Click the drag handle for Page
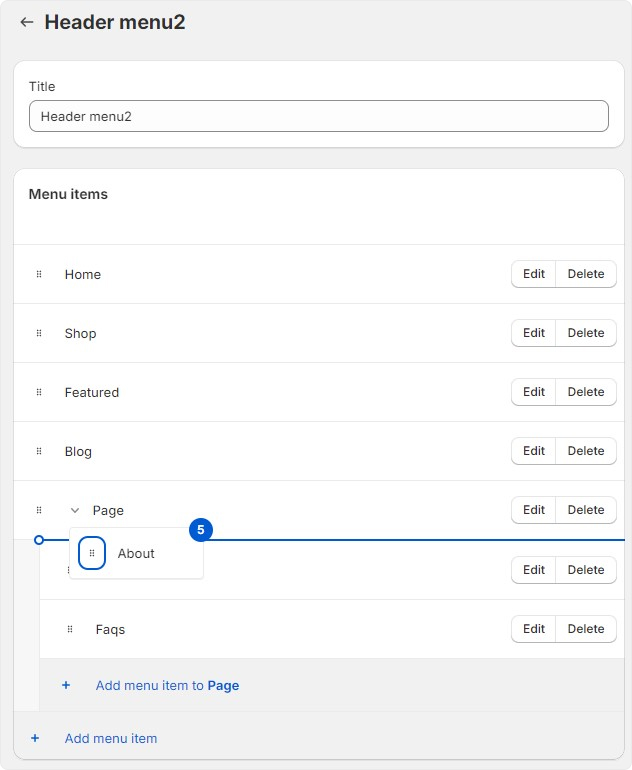The height and width of the screenshot is (770, 632). coord(39,510)
